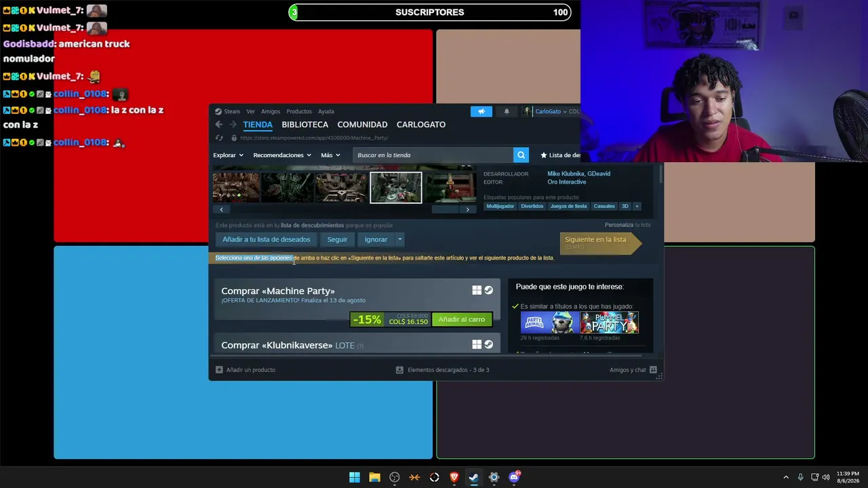Show next screenshots with right arrow

467,209
